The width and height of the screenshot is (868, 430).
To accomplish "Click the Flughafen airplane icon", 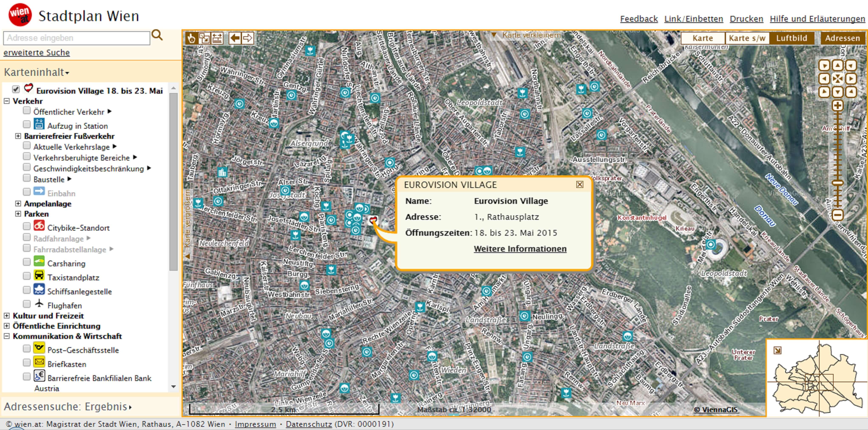I will (39, 303).
